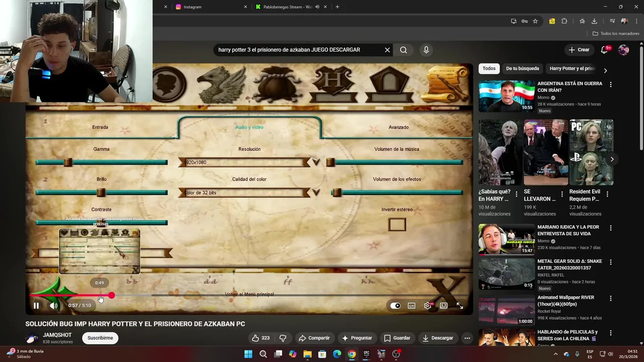Open options for the MARIANO IUDICA video

point(611,228)
